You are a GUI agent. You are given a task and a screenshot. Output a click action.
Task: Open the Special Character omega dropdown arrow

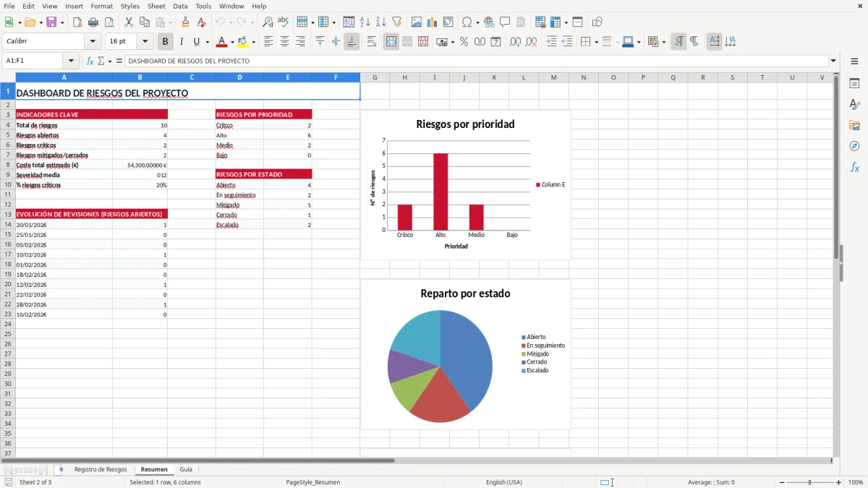477,22
